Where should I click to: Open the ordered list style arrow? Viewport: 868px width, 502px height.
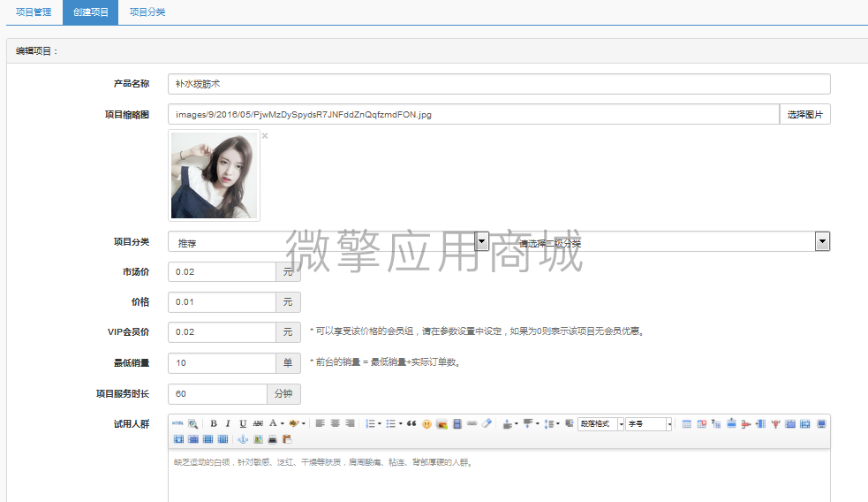380,423
